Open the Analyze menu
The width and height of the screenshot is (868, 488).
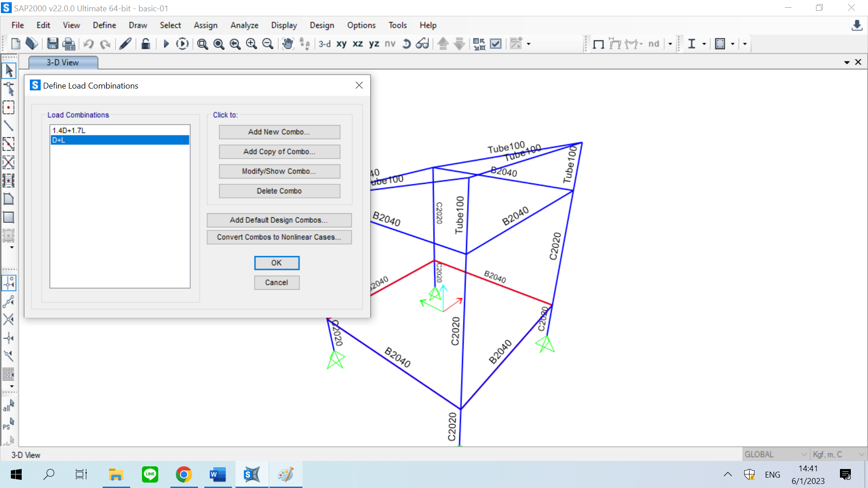pos(244,25)
